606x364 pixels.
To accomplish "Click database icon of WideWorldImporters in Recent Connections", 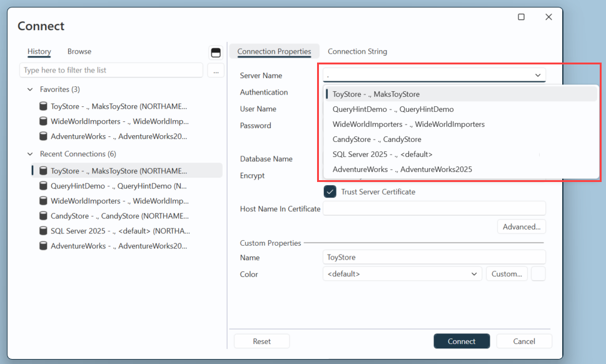I will [x=43, y=201].
